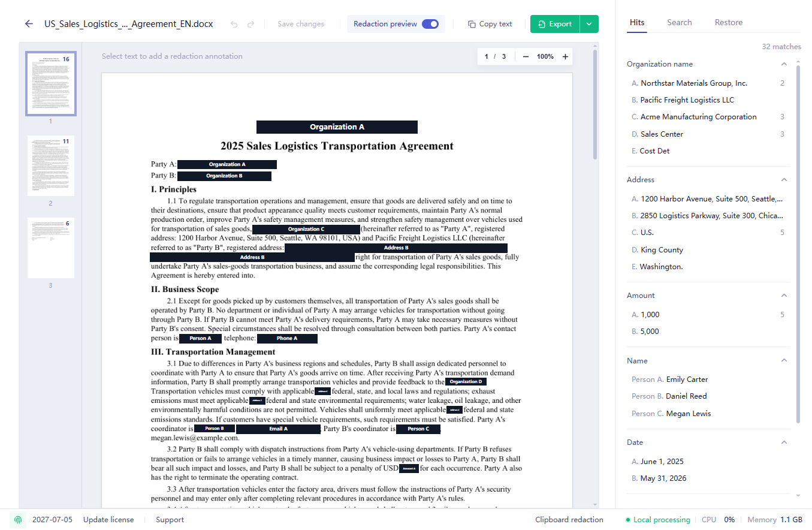Viewport: 812px width, 530px height.
Task: Collapse the Date section
Action: click(x=784, y=442)
